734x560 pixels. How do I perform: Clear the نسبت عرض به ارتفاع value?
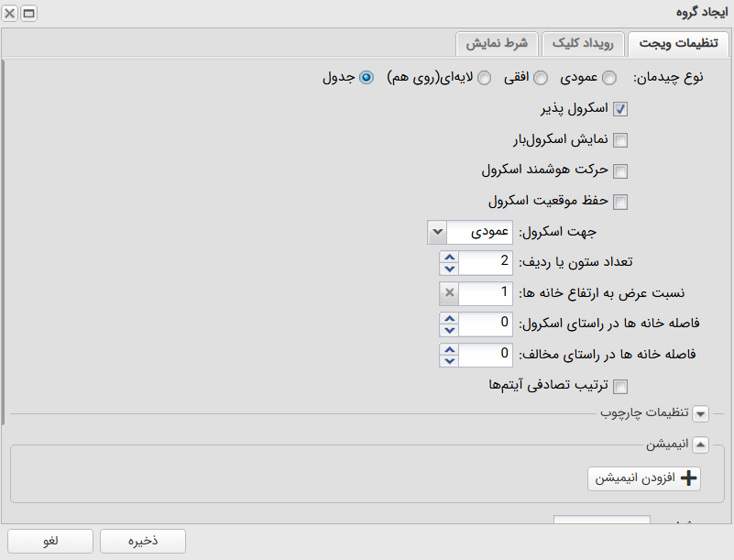coord(449,293)
